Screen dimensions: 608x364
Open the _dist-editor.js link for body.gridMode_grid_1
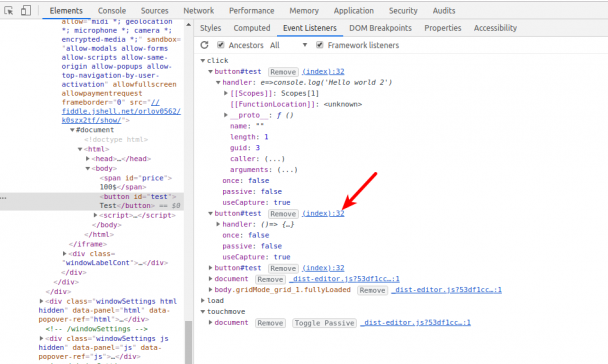coord(446,290)
